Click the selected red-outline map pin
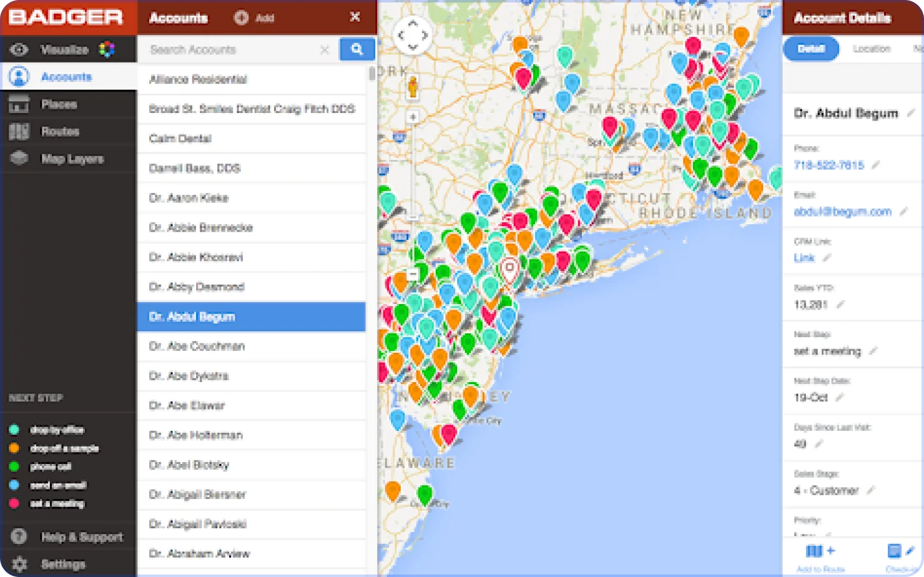924x577 pixels. point(509,270)
